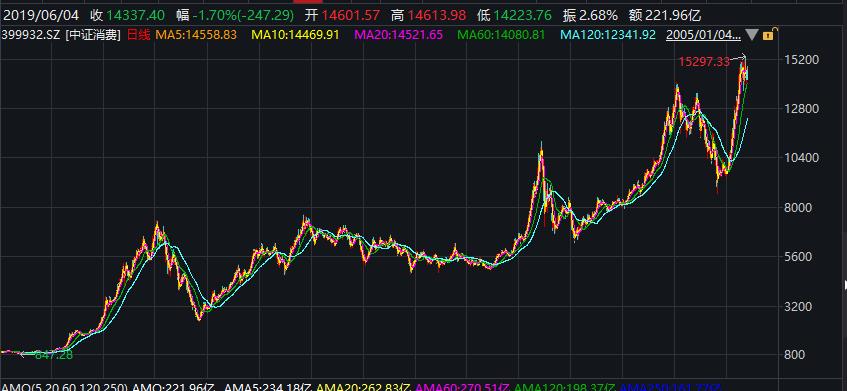Click the MA5:14558.83 indicator label
847x391 pixels.
(x=196, y=35)
